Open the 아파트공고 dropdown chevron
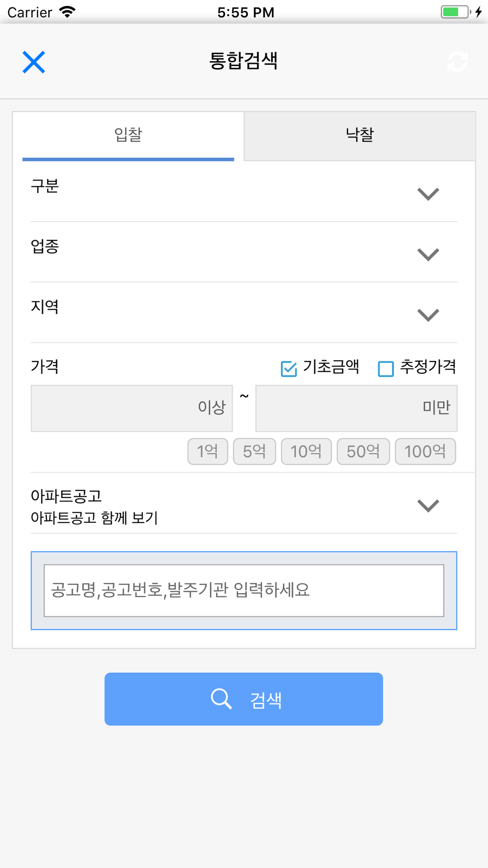Screen dimensions: 488x868 [428, 505]
